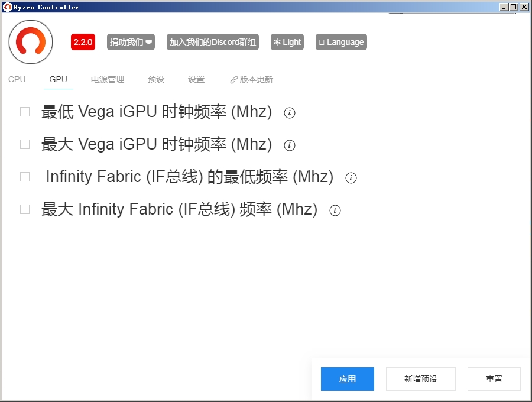Screen dimensions: 532x402
Task: Click the 应用 apply button
Action: pyautogui.click(x=347, y=379)
